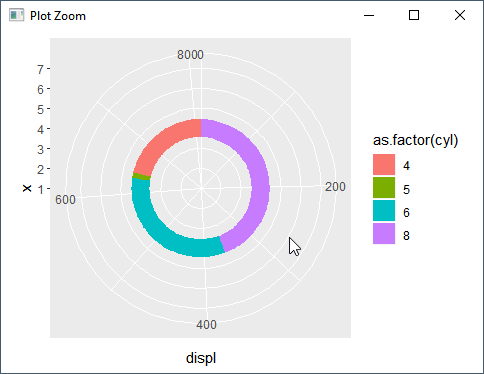This screenshot has height=374, width=484.
Task: Minimize the Plot Zoom window
Action: [369, 15]
